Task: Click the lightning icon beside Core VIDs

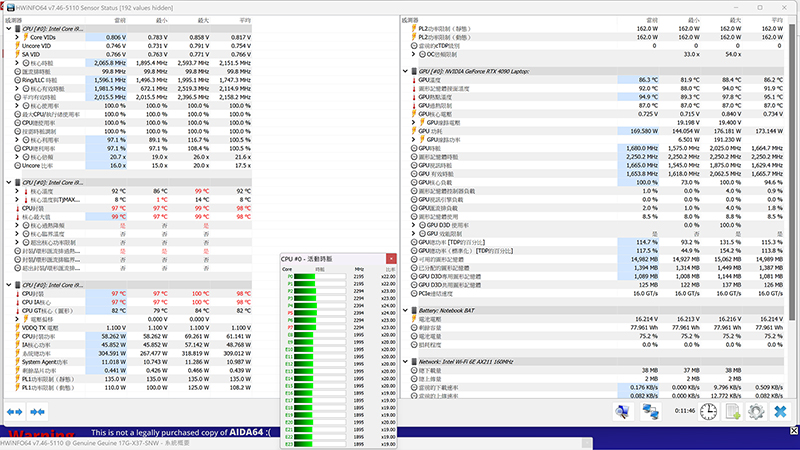Action: point(26,37)
